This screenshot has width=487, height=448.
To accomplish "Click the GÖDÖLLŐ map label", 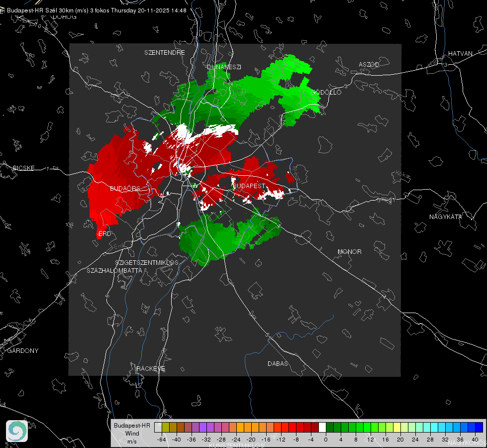I will (x=326, y=92).
